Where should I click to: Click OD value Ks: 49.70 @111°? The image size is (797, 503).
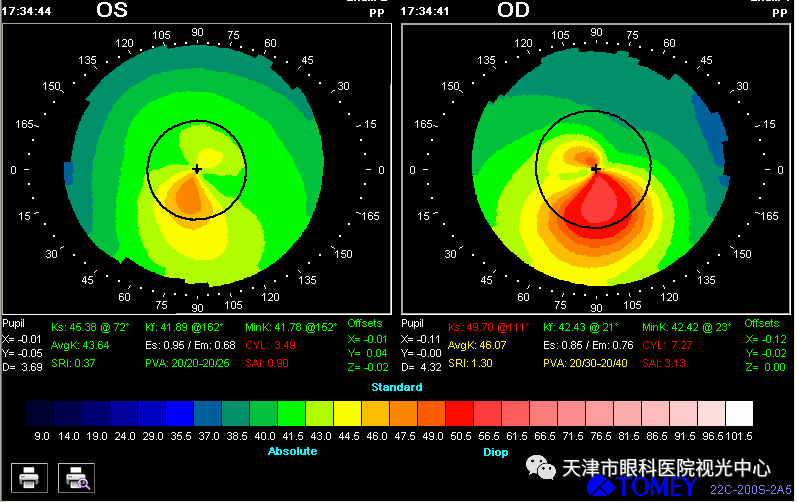coord(489,328)
